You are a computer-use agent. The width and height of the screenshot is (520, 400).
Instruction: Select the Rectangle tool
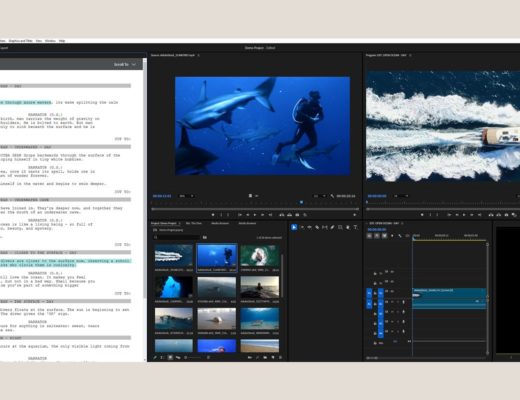pyautogui.click(x=340, y=227)
